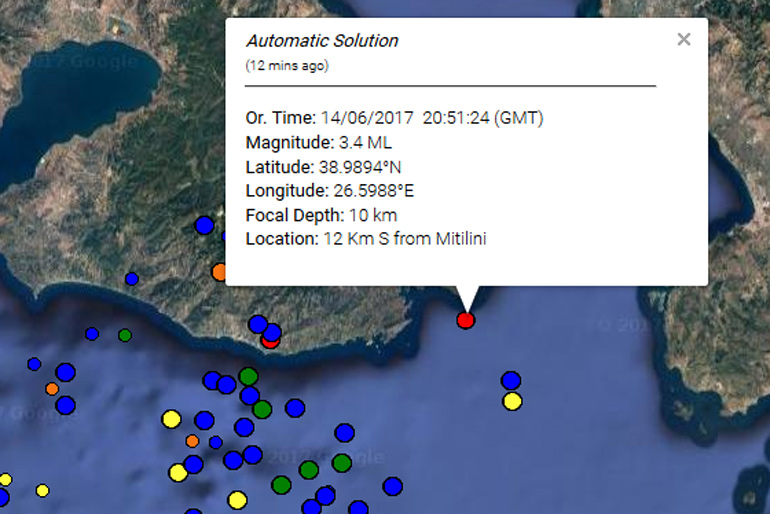Screen dimensions: 770x514
Task: Click blue marker peeking from popup's left edge
Action: tap(205, 225)
